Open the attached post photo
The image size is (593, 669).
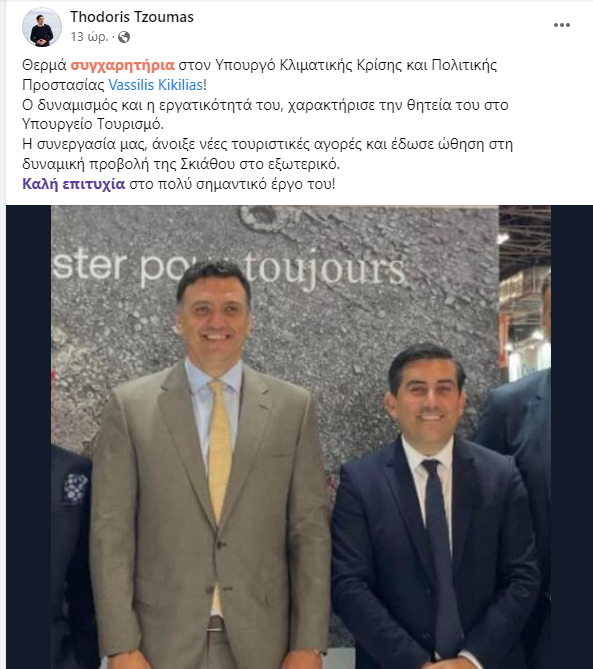coord(301,437)
